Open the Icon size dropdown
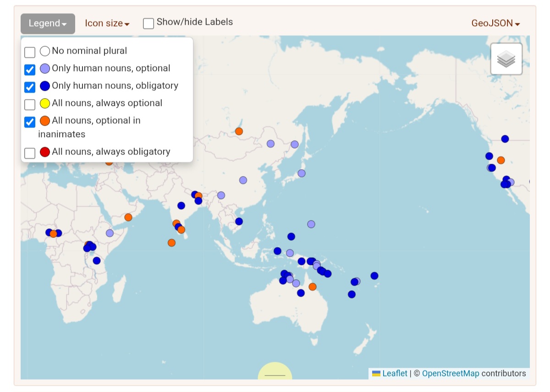The image size is (550, 392). pos(107,23)
